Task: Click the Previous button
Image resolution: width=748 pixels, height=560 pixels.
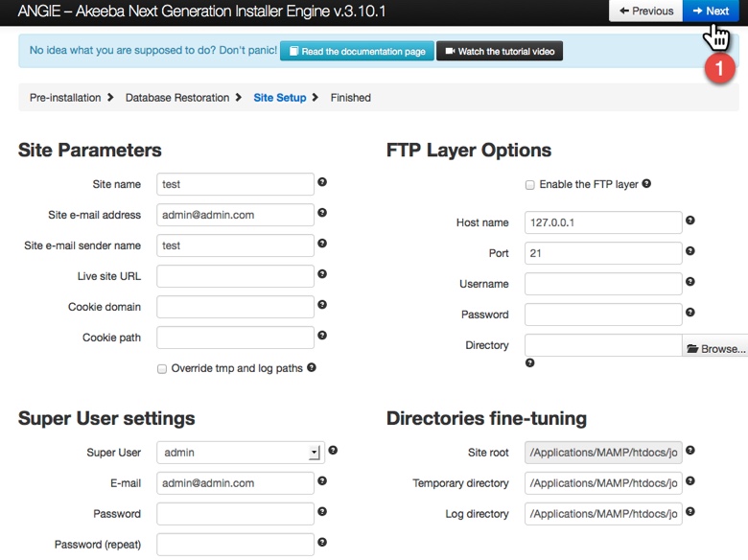Action: [x=646, y=11]
